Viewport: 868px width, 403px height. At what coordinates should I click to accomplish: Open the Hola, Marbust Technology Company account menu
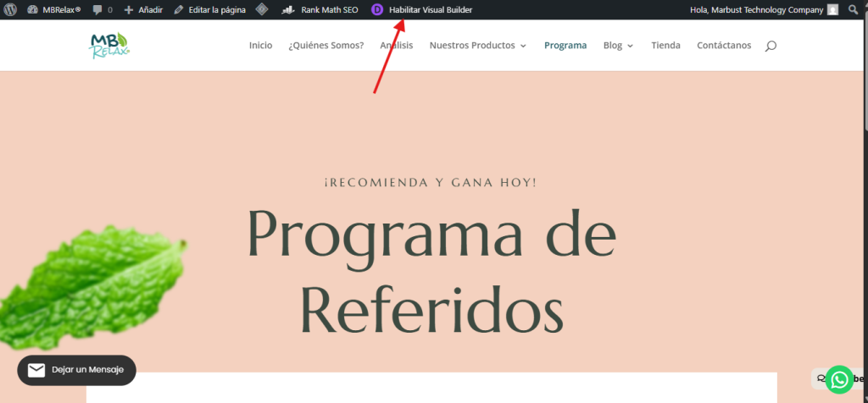[764, 10]
